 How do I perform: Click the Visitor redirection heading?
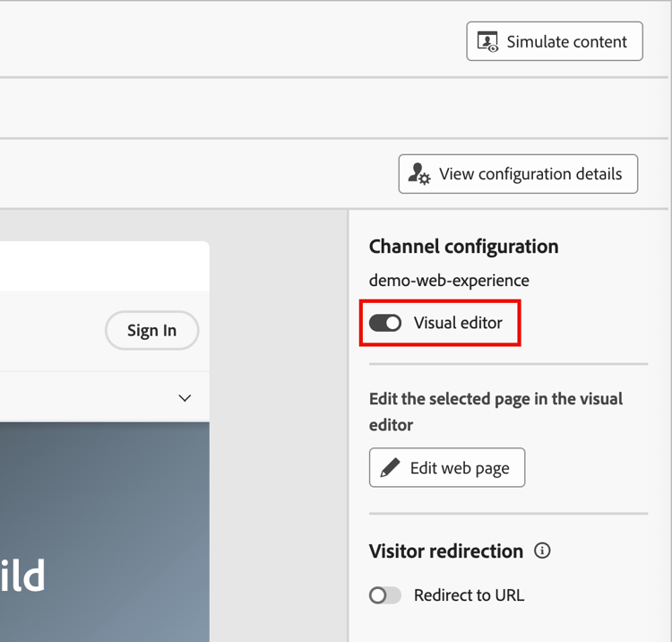tap(445, 551)
